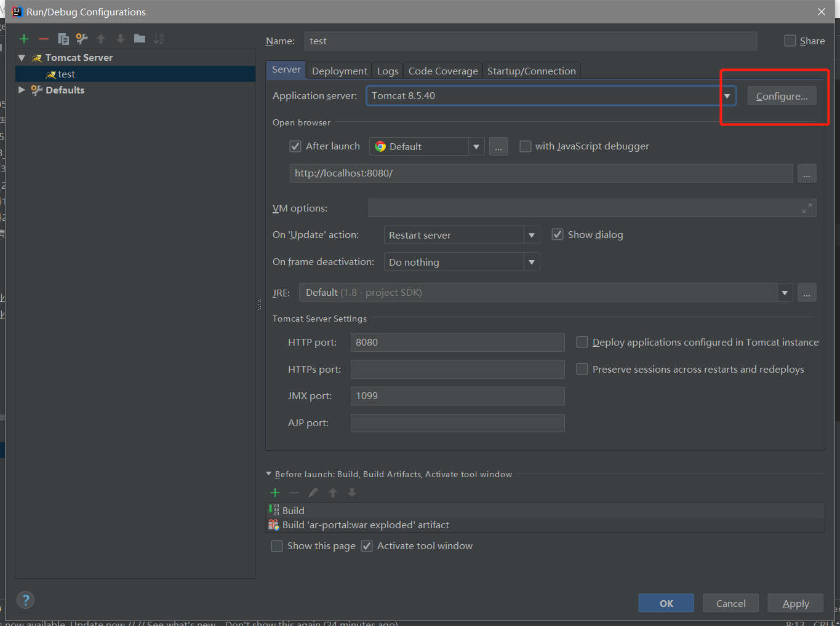Edit defaults using the wrench icon
The image size is (840, 626).
click(x=82, y=39)
